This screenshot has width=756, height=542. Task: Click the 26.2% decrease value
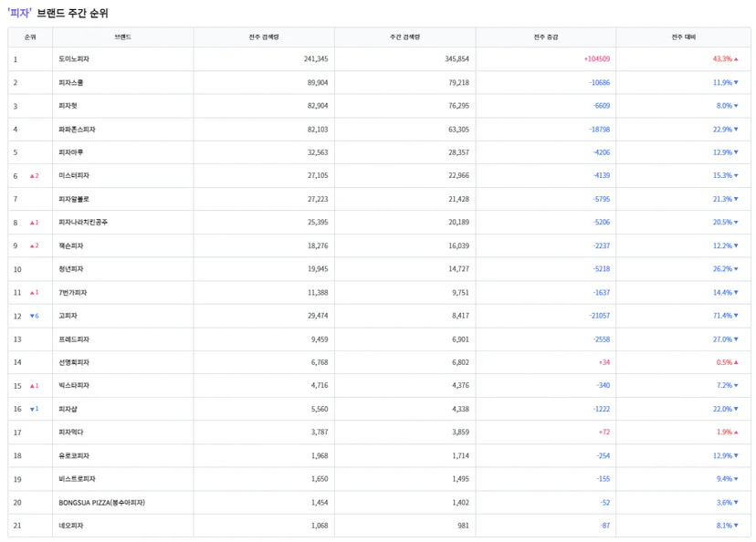[x=726, y=269]
